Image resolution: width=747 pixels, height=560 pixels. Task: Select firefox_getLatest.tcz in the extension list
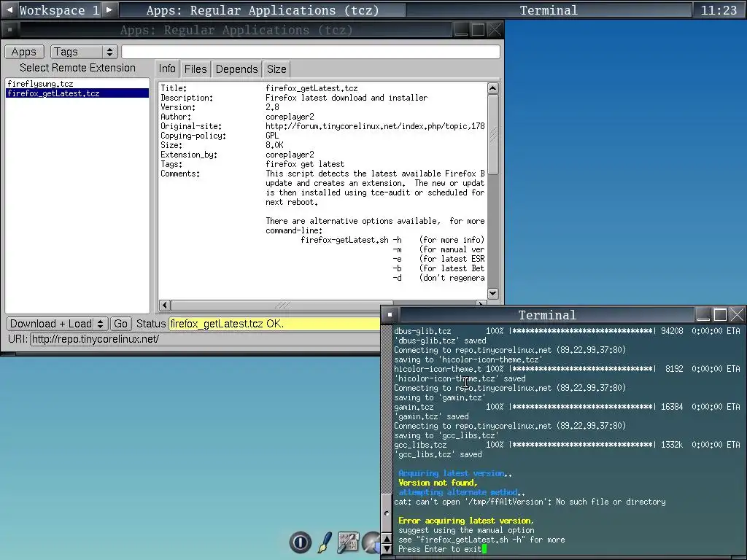[77, 93]
